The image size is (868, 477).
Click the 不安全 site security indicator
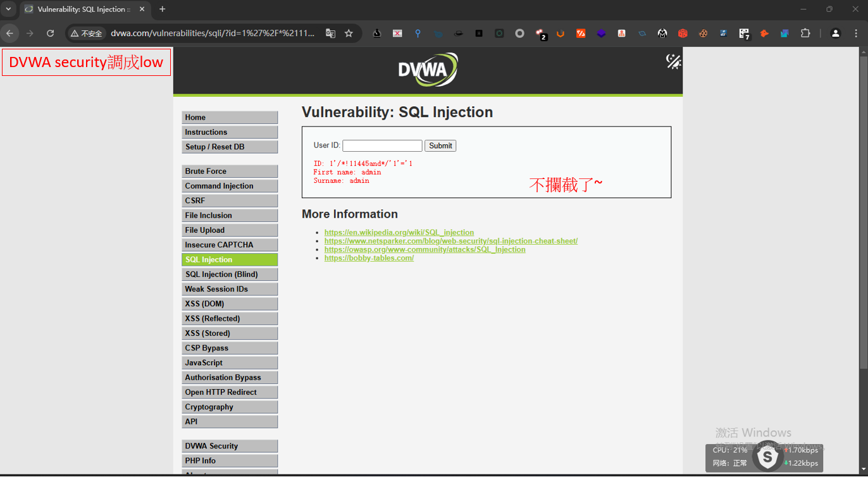tap(87, 34)
